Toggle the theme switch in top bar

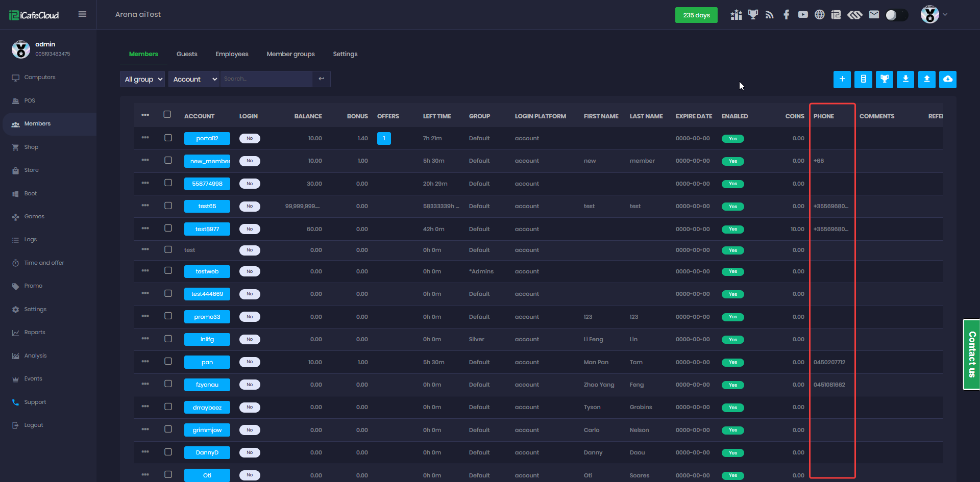(896, 15)
